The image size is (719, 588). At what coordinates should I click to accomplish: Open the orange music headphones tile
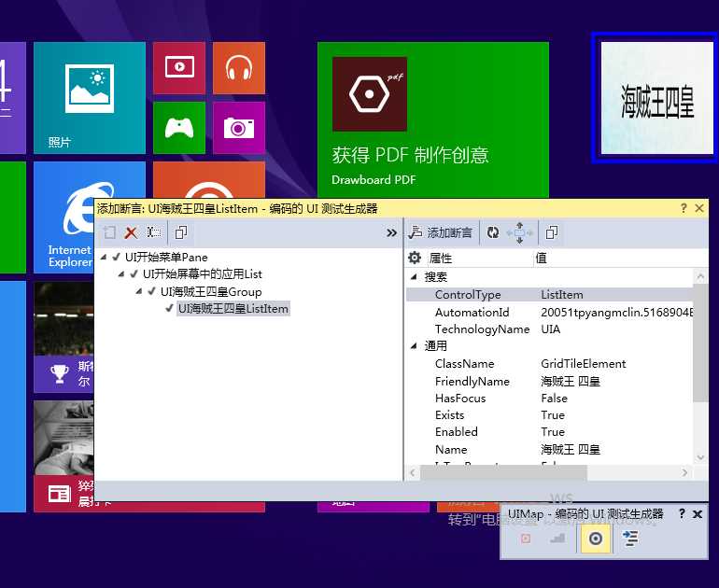pos(239,68)
